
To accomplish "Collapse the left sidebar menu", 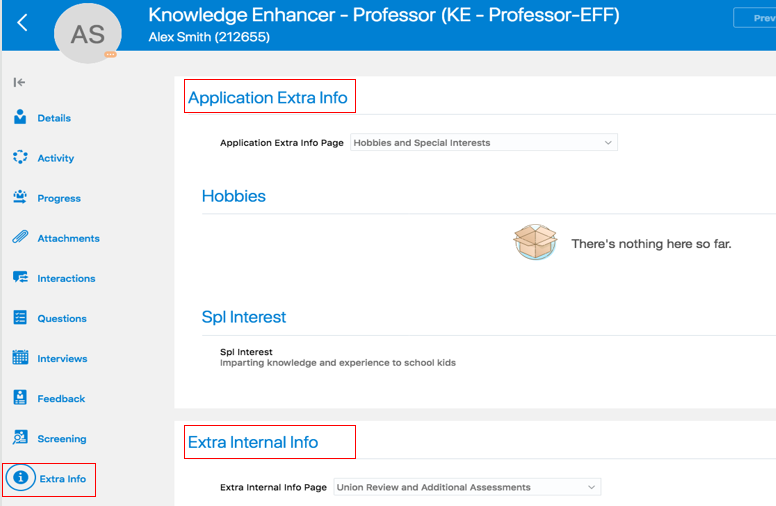I will point(19,82).
